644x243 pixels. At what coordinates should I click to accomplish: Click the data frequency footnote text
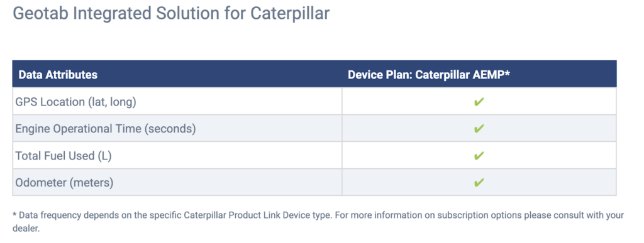(x=318, y=222)
